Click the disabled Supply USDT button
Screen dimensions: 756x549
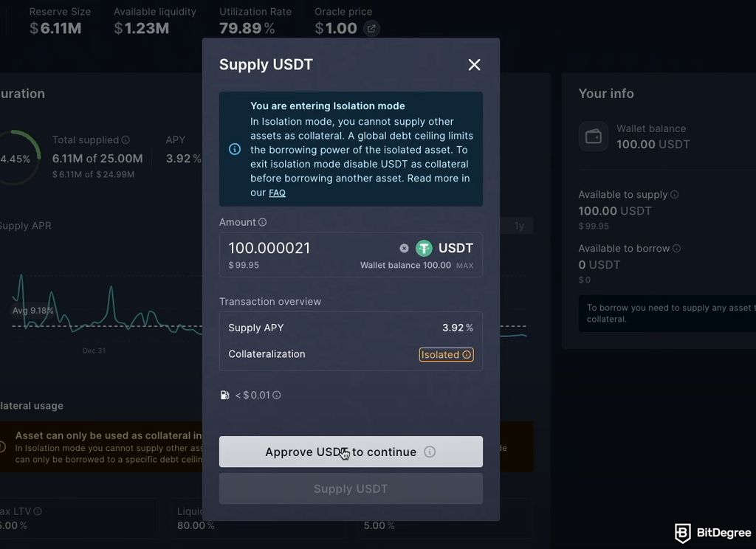(x=351, y=488)
